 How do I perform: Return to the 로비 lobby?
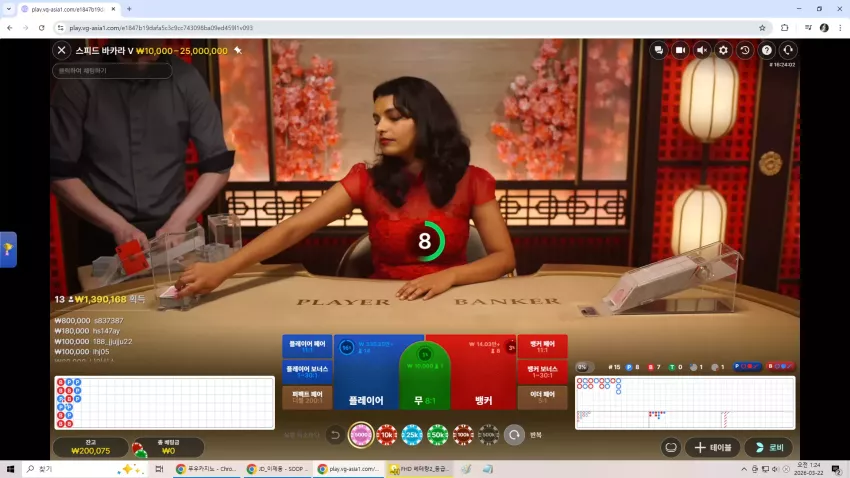coord(769,448)
